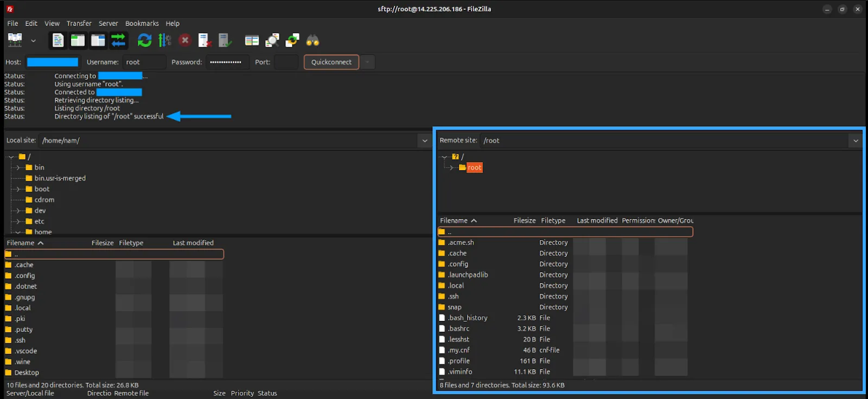This screenshot has width=868, height=399.
Task: Click the binoculars file search icon
Action: tap(312, 40)
